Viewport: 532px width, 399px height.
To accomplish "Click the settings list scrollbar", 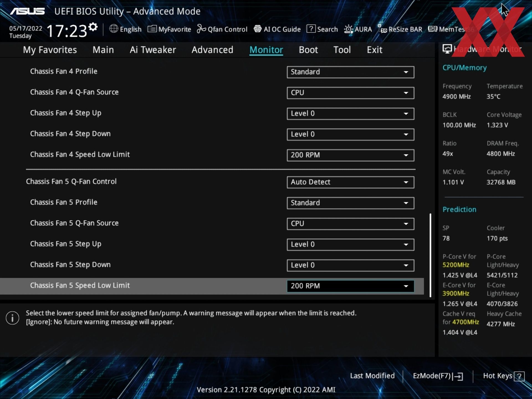I will click(430, 255).
